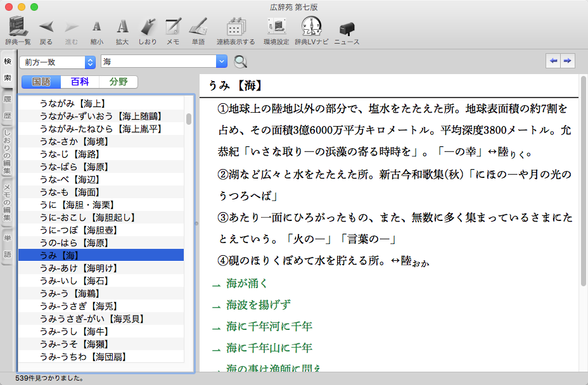Click the 戻る back arrow icon
This screenshot has height=385, width=588.
tap(46, 27)
